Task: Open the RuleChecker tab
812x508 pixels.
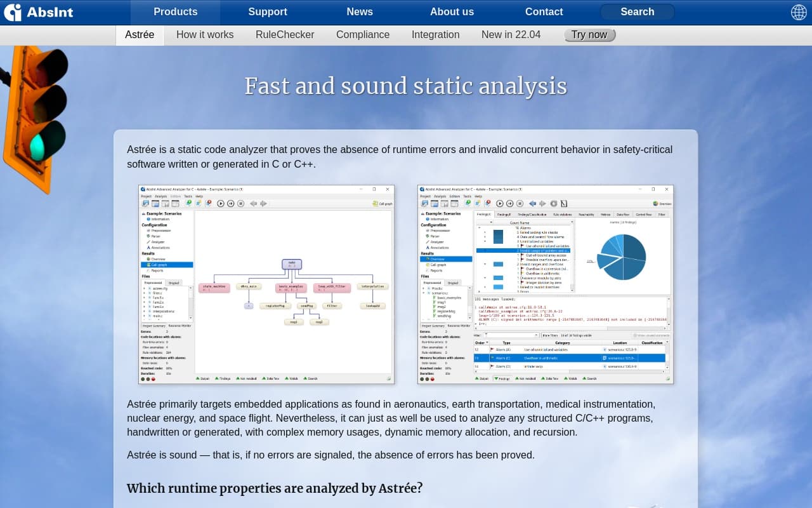Action: [285, 35]
